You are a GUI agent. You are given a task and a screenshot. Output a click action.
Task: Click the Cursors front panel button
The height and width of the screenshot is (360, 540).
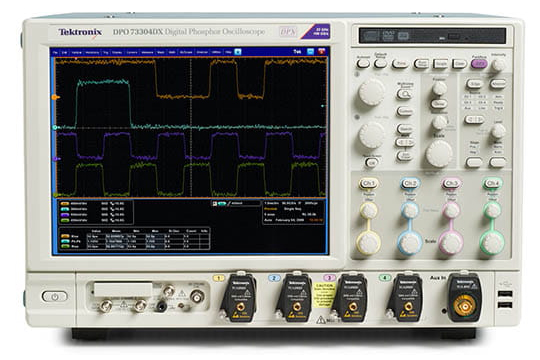coord(404,111)
